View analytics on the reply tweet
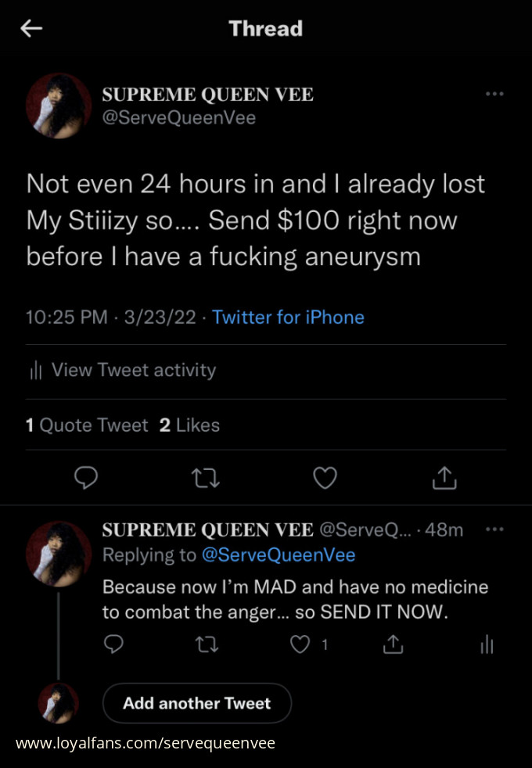 [x=487, y=644]
